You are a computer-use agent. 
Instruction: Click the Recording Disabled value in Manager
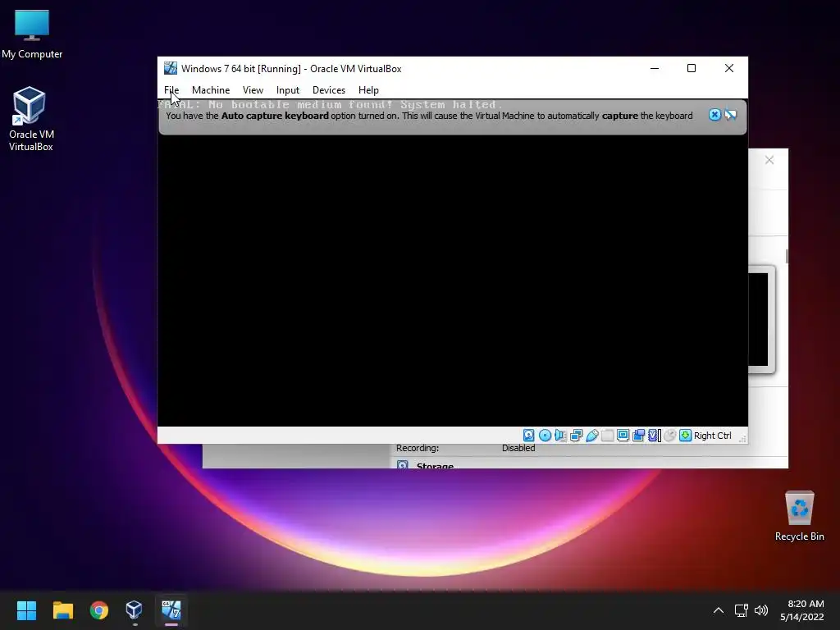(x=518, y=448)
